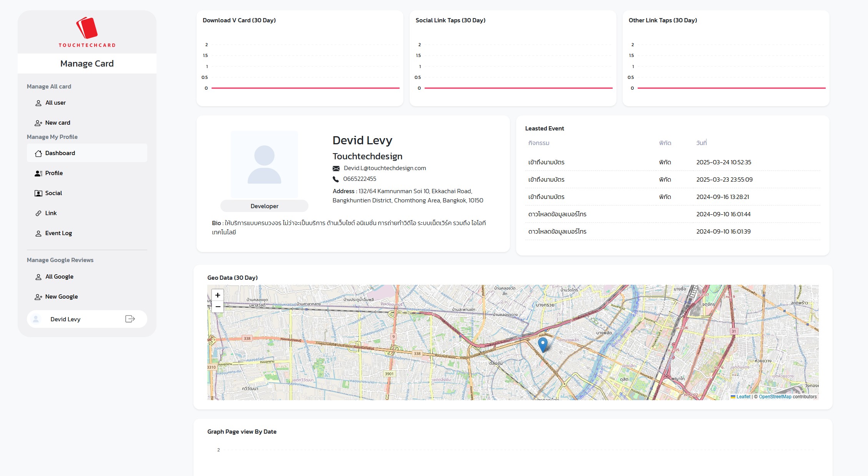
Task: Open the Event Log page
Action: 58,233
